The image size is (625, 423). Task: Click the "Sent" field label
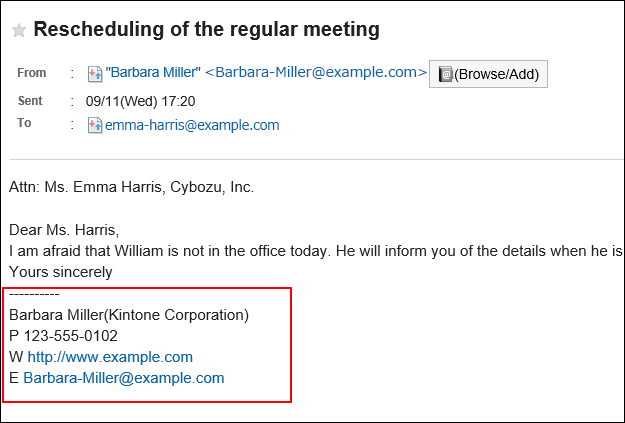pyautogui.click(x=30, y=101)
